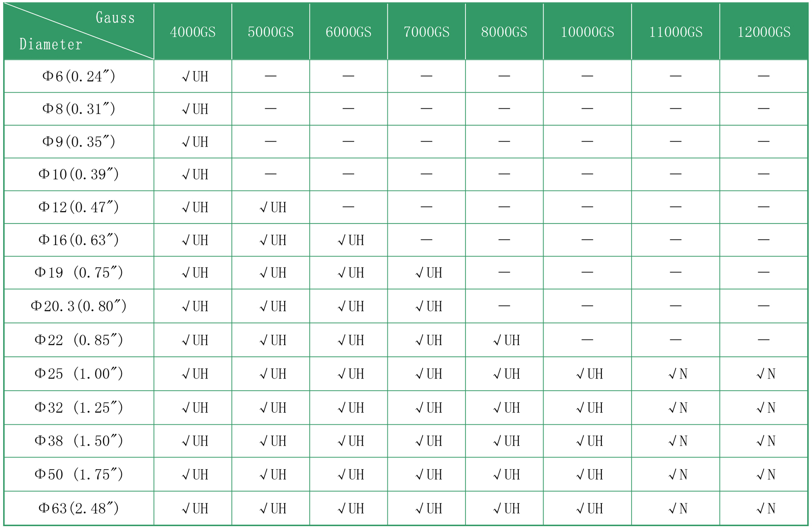Click the 11000GS column header
This screenshot has height=531, width=812.
[675, 32]
